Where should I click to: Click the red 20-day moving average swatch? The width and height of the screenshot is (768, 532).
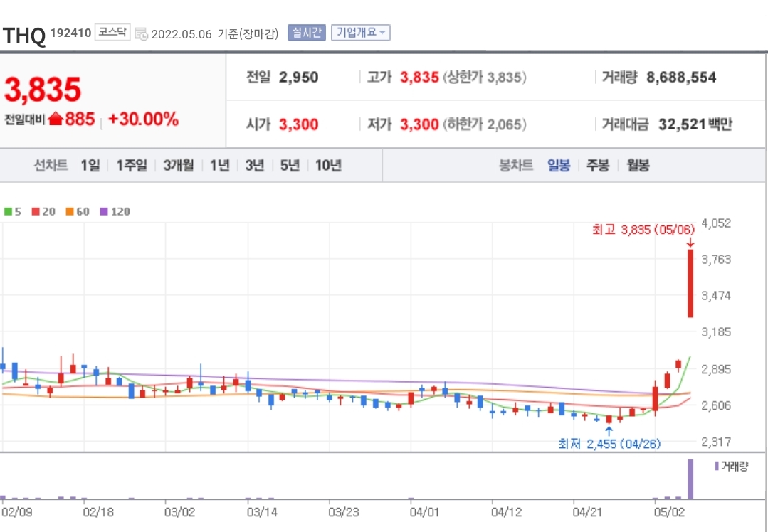click(x=36, y=212)
